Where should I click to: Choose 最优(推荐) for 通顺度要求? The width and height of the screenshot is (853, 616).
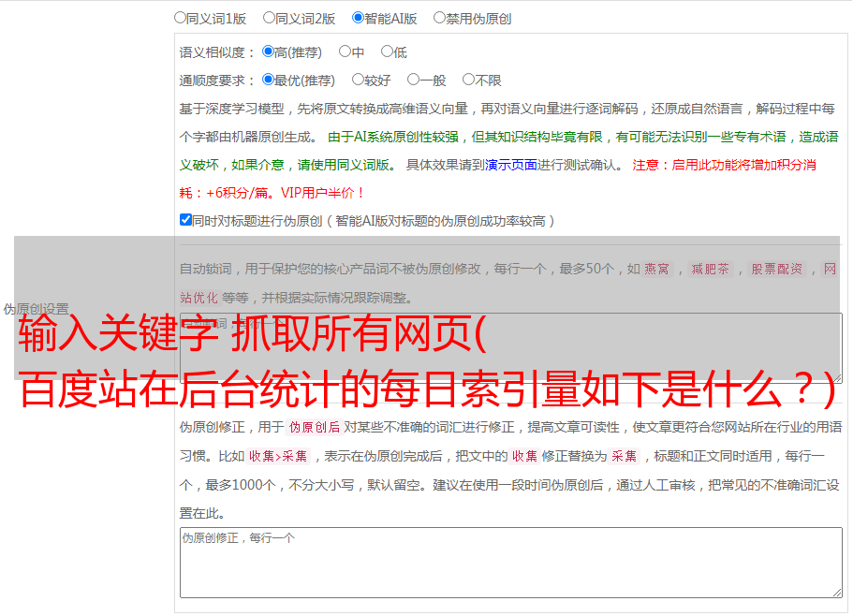(x=268, y=80)
